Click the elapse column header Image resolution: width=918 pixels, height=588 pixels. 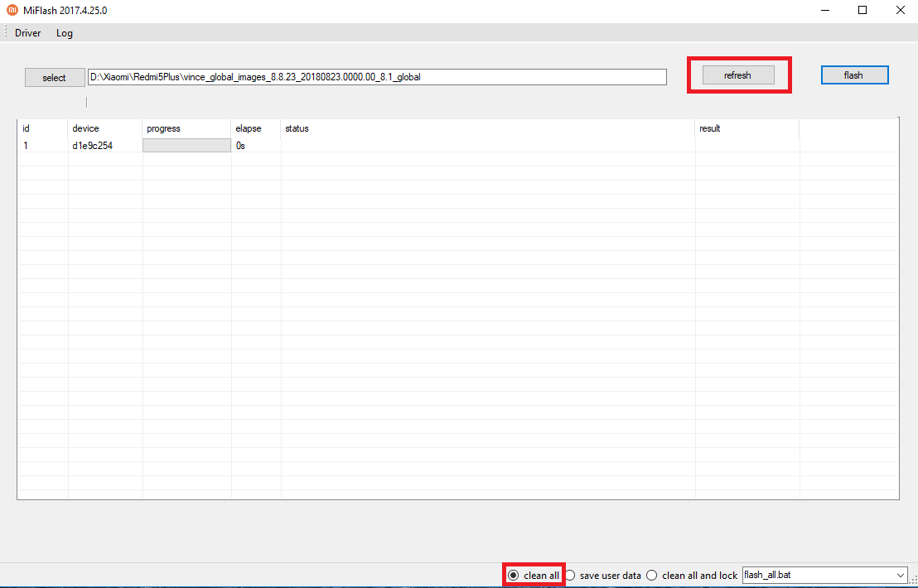click(256, 128)
